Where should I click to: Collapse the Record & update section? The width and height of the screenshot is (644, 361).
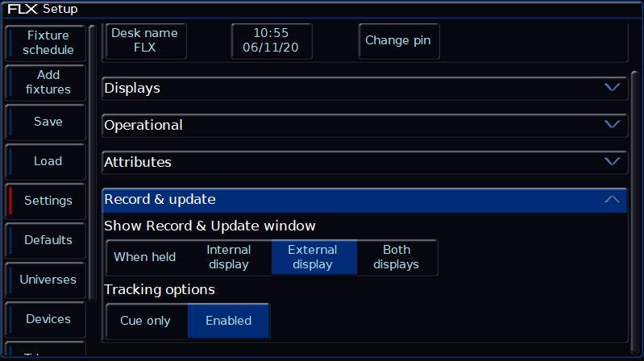click(364, 200)
